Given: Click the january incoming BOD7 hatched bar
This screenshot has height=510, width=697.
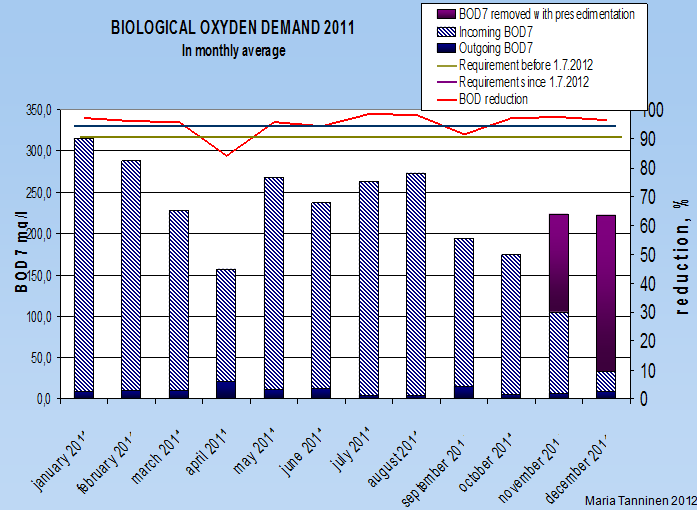Looking at the screenshot, I should point(84,265).
